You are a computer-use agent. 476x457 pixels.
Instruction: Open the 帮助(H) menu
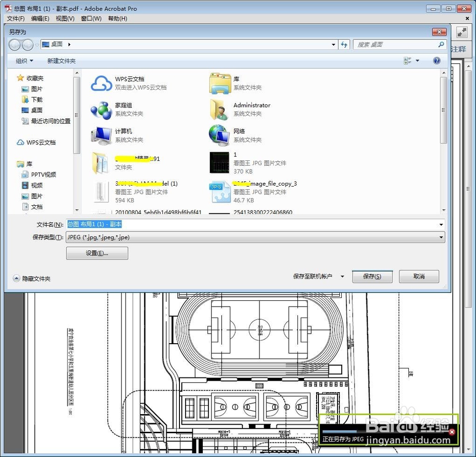[118, 19]
